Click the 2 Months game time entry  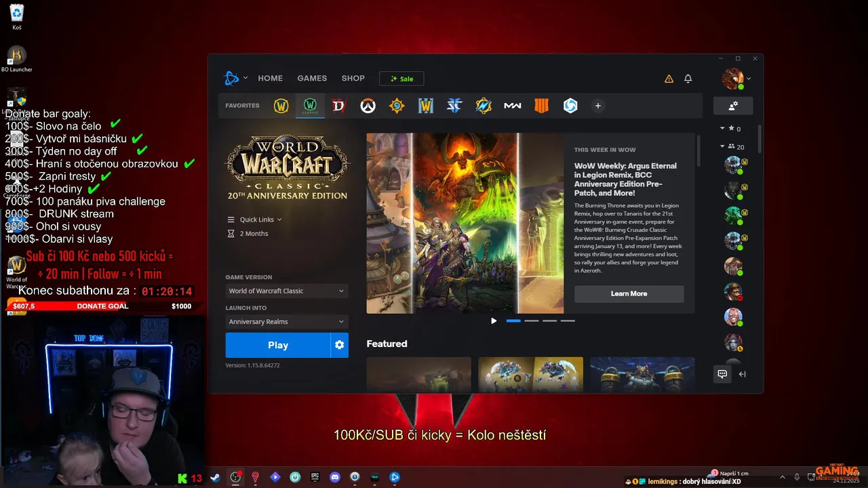click(x=248, y=233)
